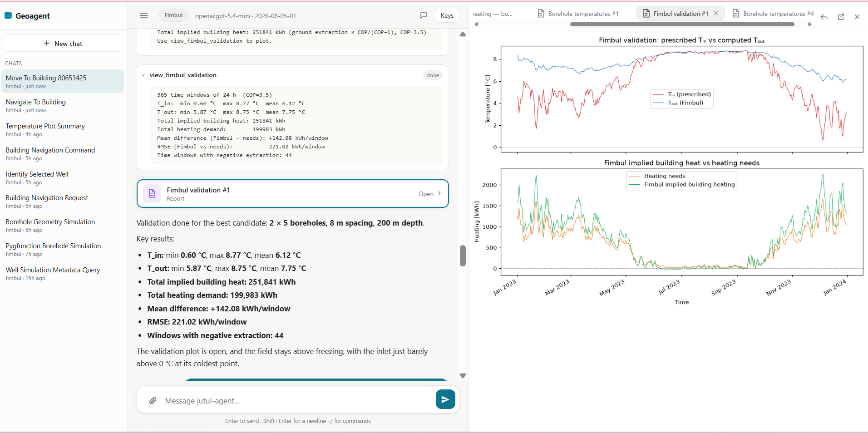This screenshot has height=433, width=868.
Task: Click the back arrow in report panel
Action: tap(824, 17)
